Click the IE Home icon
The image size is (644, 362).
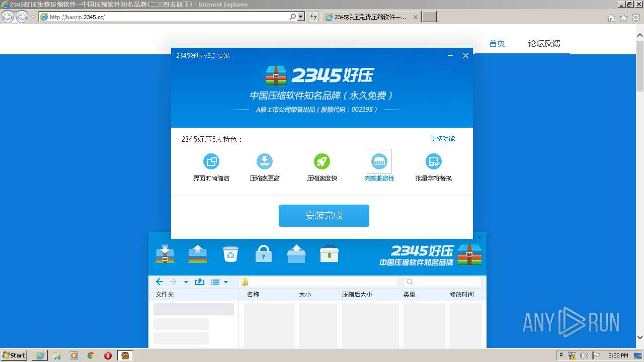coord(611,18)
